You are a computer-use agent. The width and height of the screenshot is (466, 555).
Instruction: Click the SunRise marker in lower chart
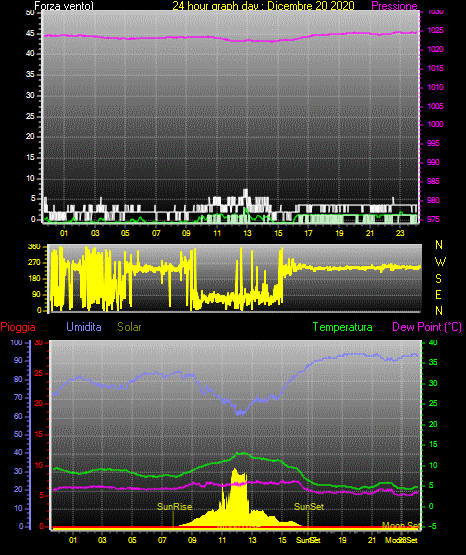[x=174, y=507]
